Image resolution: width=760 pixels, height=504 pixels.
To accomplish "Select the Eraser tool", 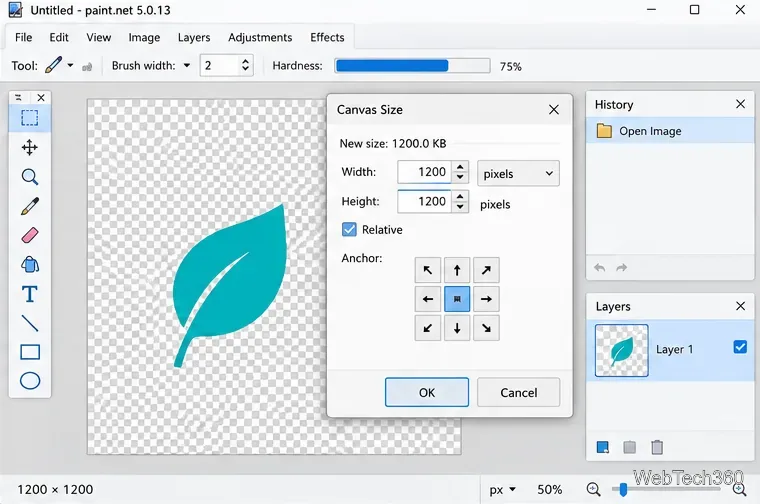I will pos(30,236).
